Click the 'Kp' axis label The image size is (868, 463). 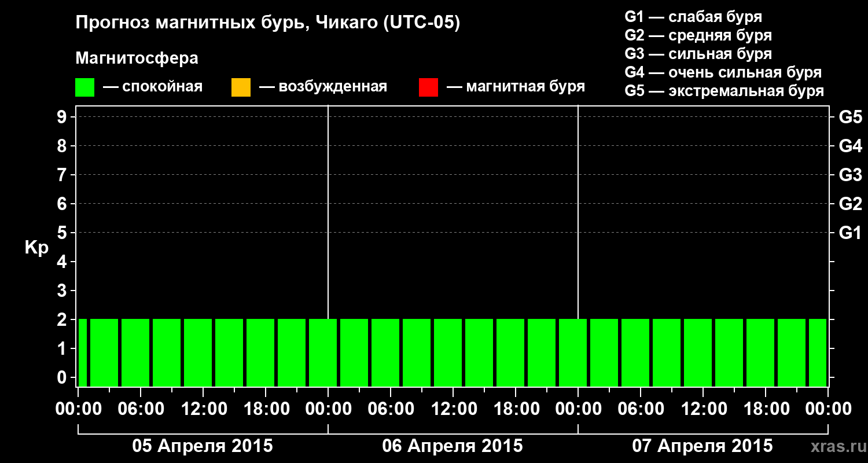point(36,248)
